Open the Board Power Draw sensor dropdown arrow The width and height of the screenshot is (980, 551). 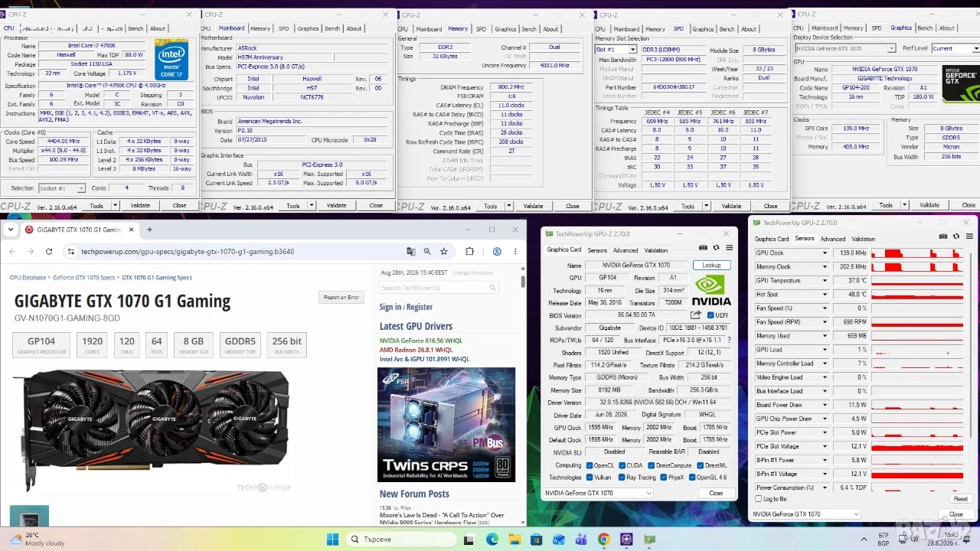pos(825,405)
